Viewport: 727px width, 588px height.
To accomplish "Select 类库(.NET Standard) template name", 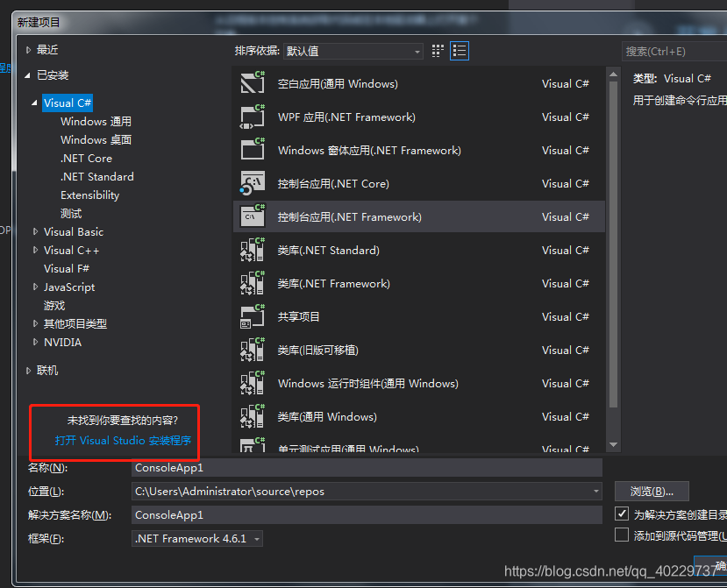I will click(328, 251).
